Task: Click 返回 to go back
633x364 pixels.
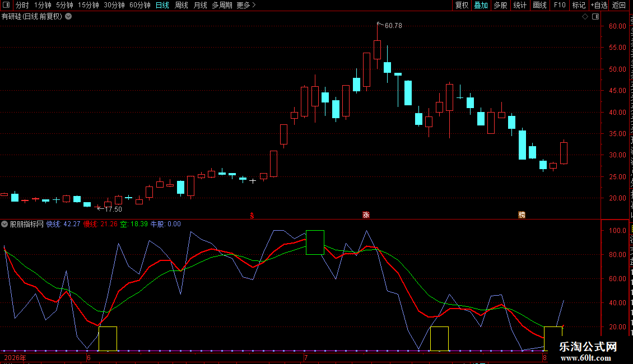Action: pos(619,5)
